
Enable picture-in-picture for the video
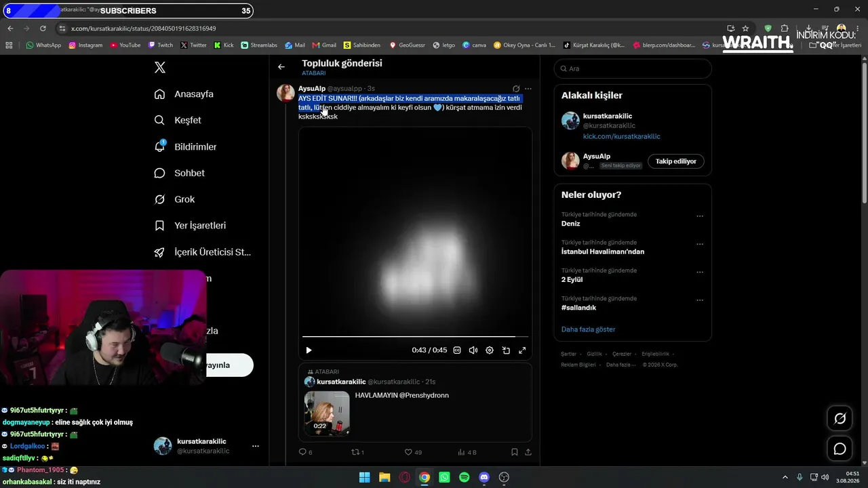point(506,350)
